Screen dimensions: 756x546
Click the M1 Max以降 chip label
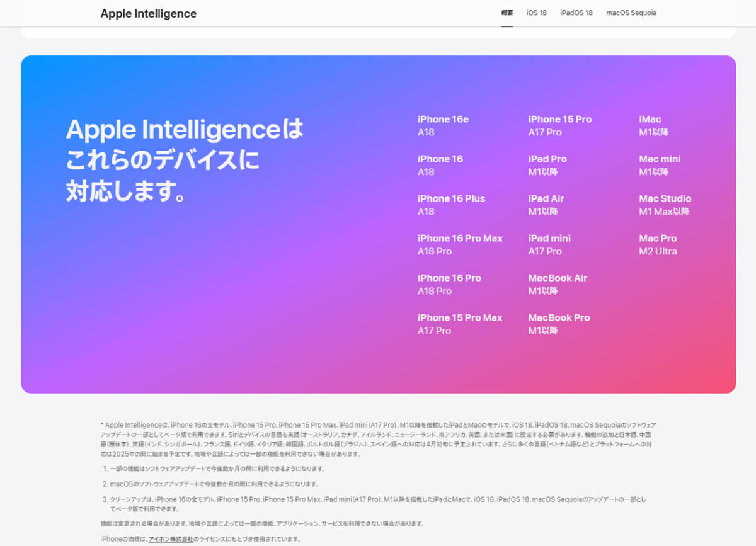664,212
